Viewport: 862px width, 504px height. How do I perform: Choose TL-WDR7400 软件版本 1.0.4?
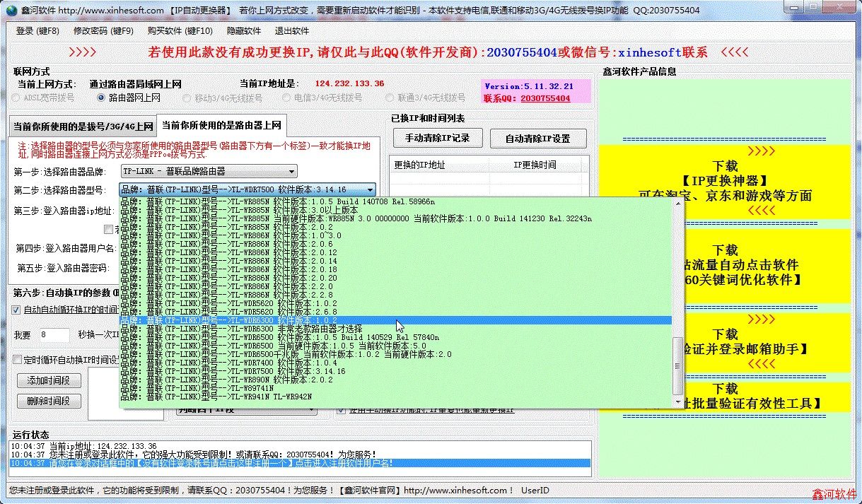(396, 363)
